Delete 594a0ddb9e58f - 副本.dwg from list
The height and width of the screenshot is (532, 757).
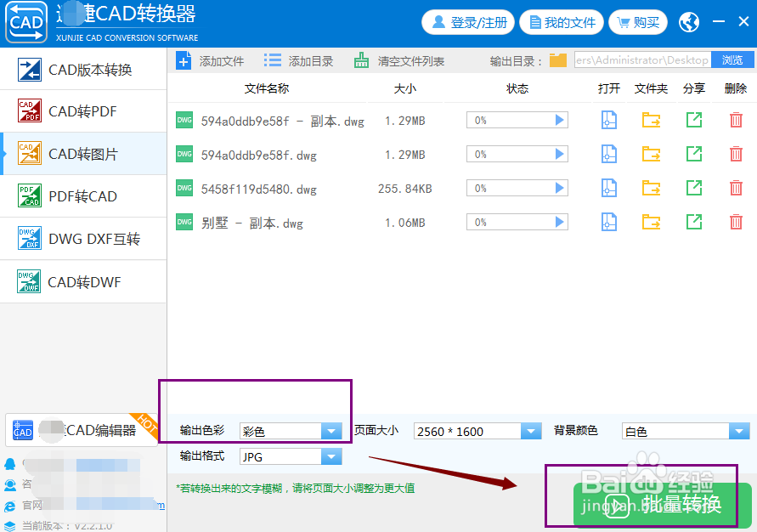click(x=735, y=120)
